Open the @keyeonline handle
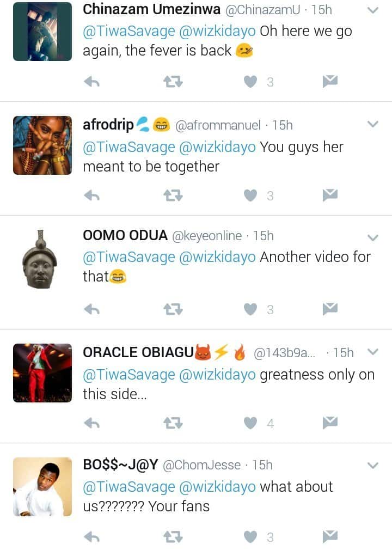 [x=207, y=236]
